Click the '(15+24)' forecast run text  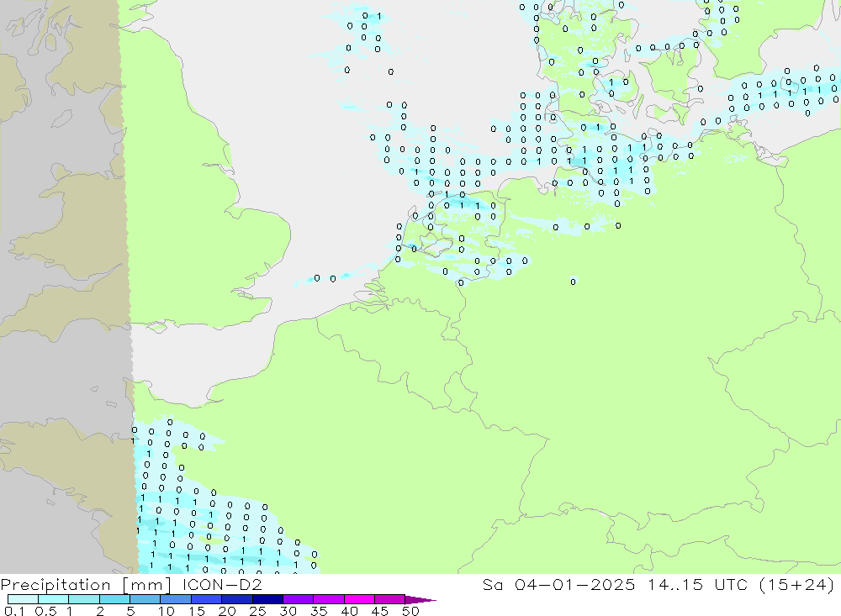797,584
